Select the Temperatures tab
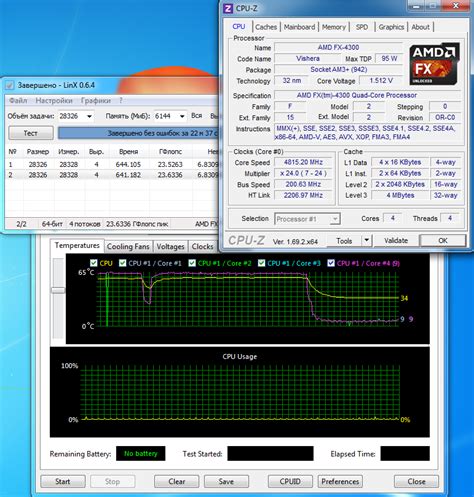This screenshot has width=474, height=497. click(x=77, y=245)
